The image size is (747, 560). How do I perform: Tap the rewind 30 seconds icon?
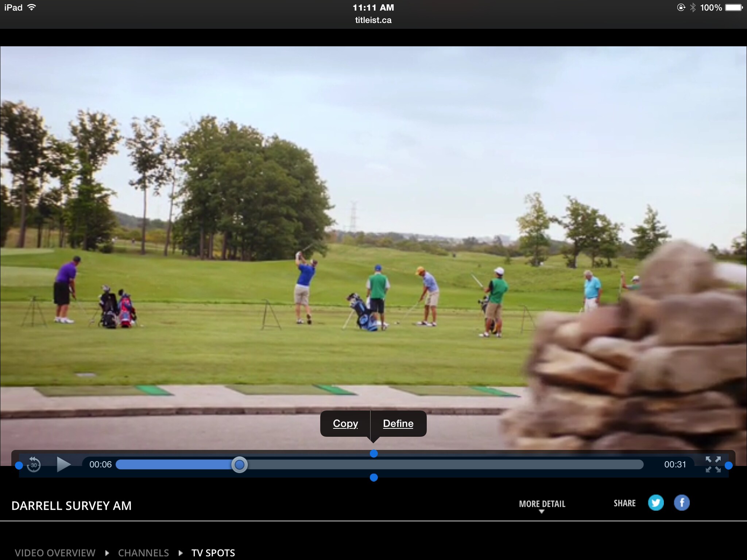pyautogui.click(x=34, y=464)
